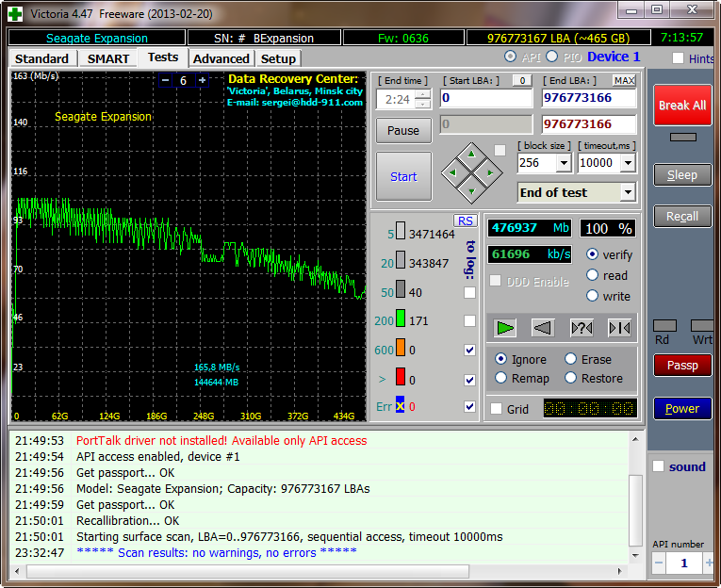Toggle log checkbox for Err blocks
The image size is (721, 588).
469,406
